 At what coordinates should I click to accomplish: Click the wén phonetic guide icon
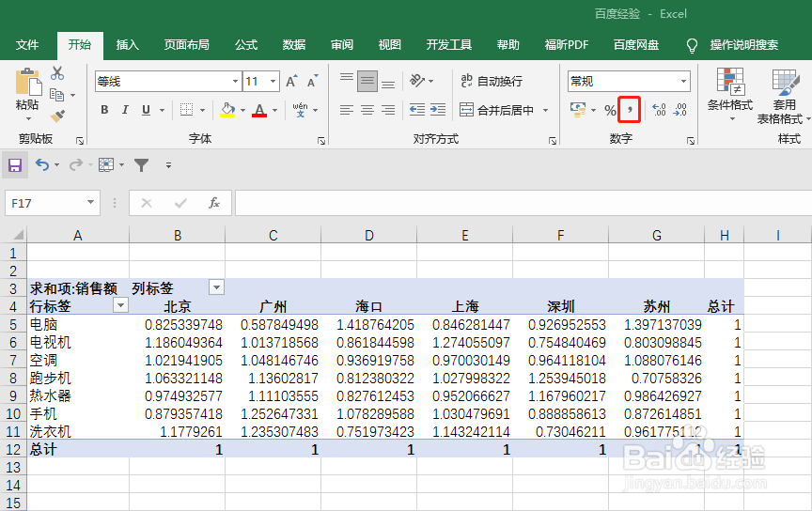(300, 110)
